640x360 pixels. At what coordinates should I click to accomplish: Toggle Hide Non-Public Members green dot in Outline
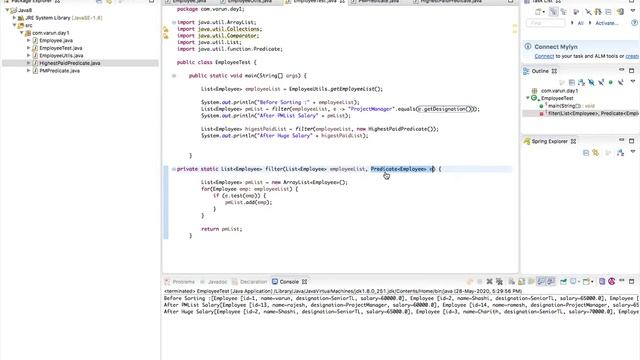click(x=611, y=82)
